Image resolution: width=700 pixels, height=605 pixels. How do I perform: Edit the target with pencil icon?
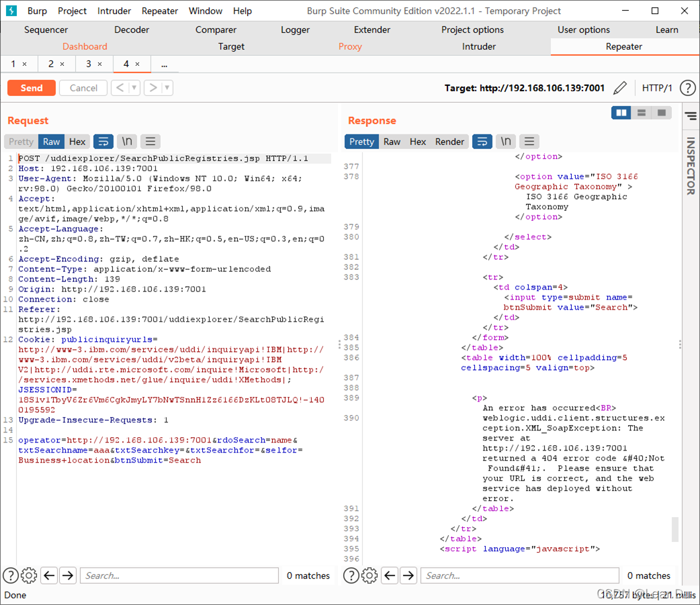620,88
